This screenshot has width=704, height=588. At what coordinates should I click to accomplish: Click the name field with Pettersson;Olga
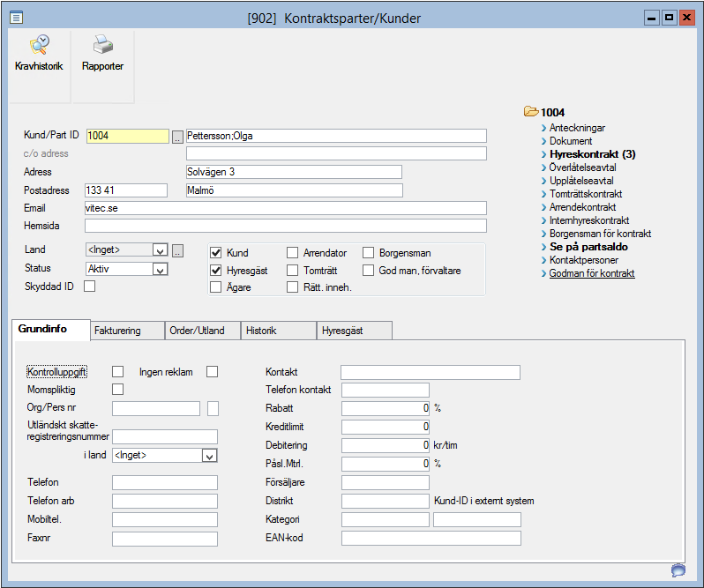click(x=336, y=136)
